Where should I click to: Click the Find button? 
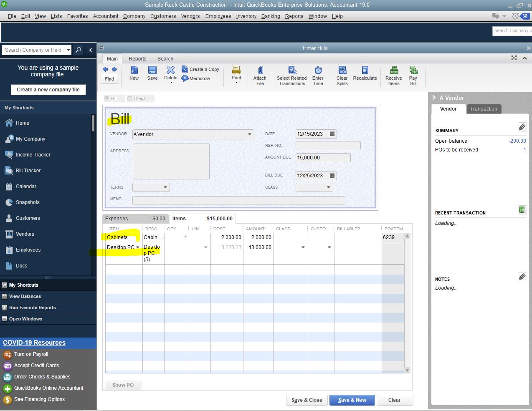109,79
